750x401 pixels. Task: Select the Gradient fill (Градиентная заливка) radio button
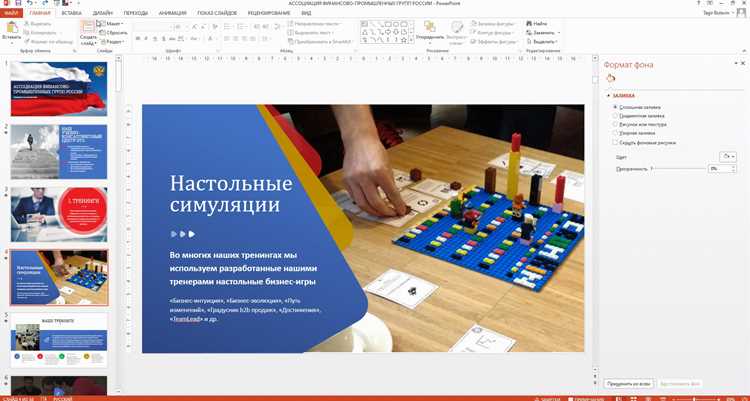tap(615, 116)
